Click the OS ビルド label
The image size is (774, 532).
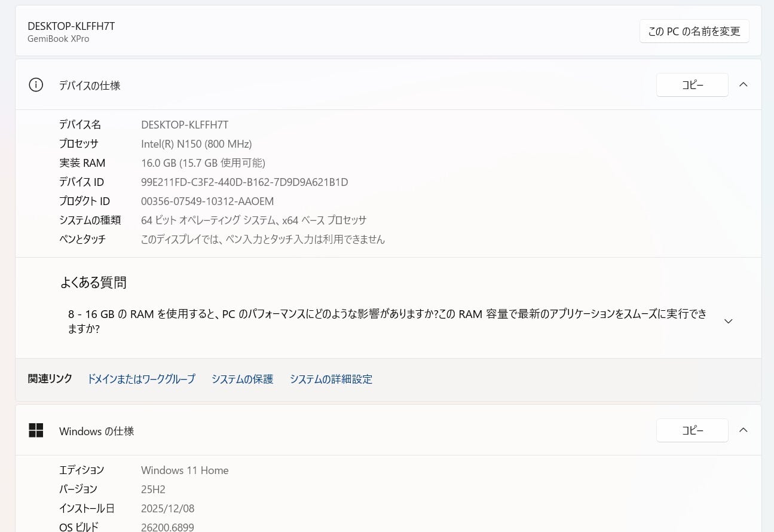(x=79, y=527)
